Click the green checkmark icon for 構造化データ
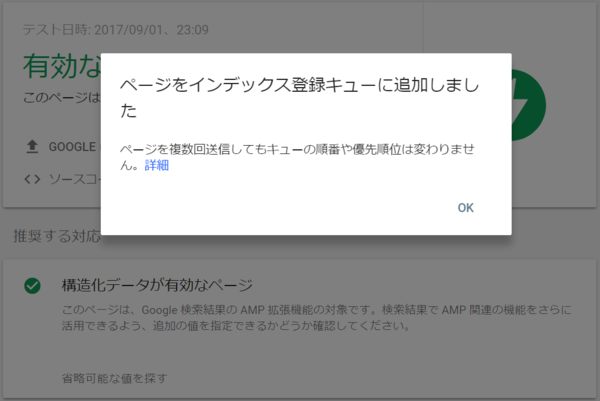Viewport: 600px width, 401px height. [x=32, y=285]
